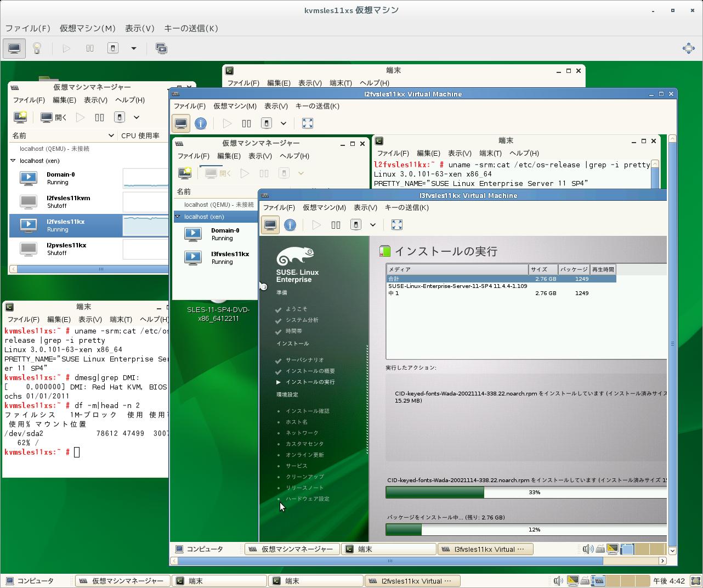This screenshot has width=703, height=588.
Task: Select 合計 row in installer package table
Action: point(501,279)
